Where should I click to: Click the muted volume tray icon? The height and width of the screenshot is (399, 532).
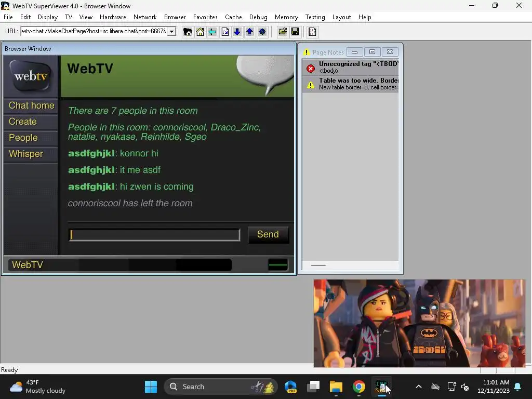465,387
